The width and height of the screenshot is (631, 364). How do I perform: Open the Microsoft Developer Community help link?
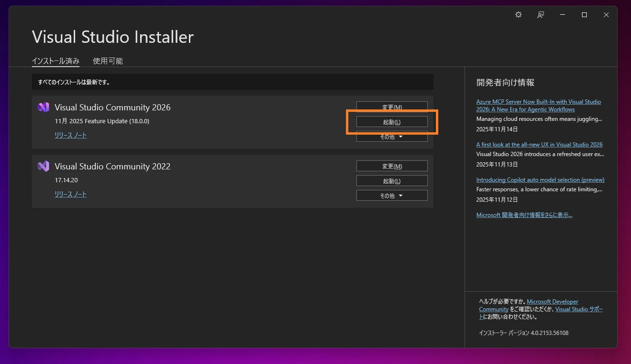552,301
